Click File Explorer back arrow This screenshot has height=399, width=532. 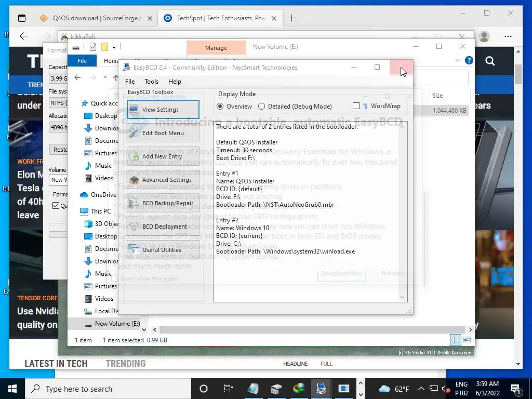(78, 78)
